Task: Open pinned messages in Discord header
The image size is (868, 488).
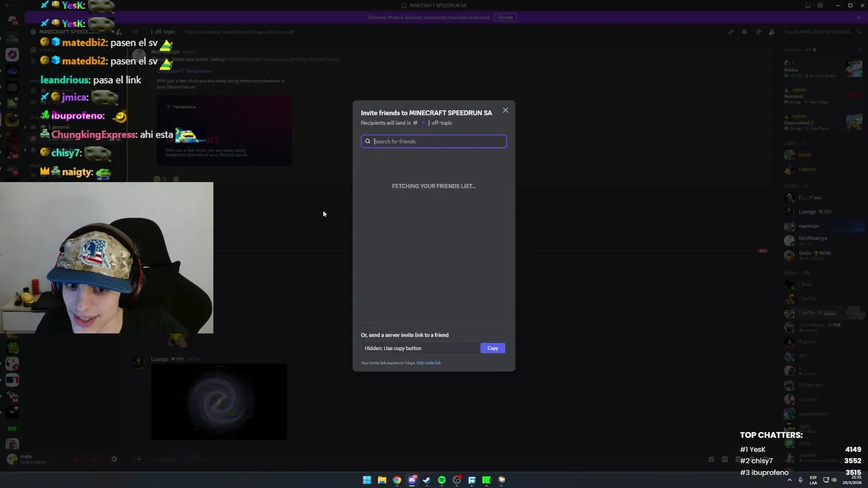Action: (758, 32)
